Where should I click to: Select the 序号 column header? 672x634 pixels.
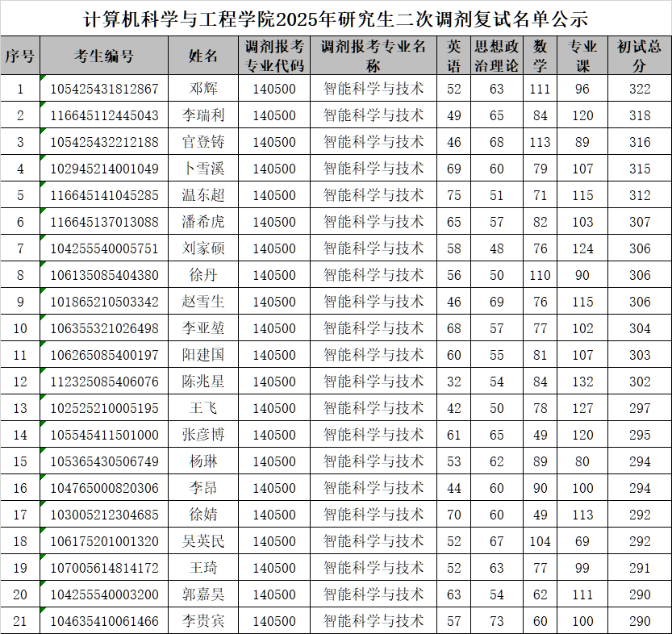[21, 56]
